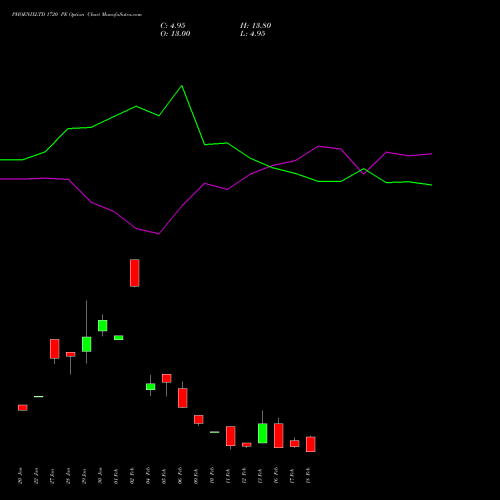Click the 28 Jan date label
This screenshot has width=500, height=500.
69,476
